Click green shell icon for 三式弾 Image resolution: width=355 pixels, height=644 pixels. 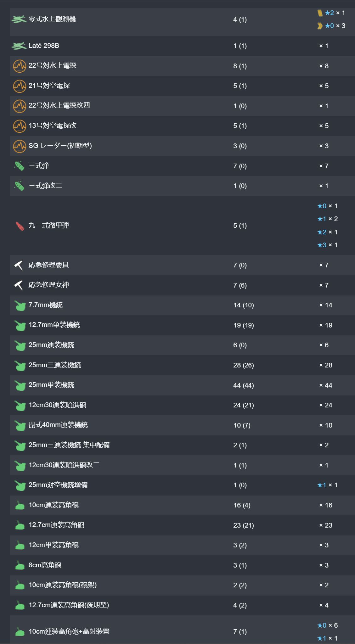tap(20, 166)
